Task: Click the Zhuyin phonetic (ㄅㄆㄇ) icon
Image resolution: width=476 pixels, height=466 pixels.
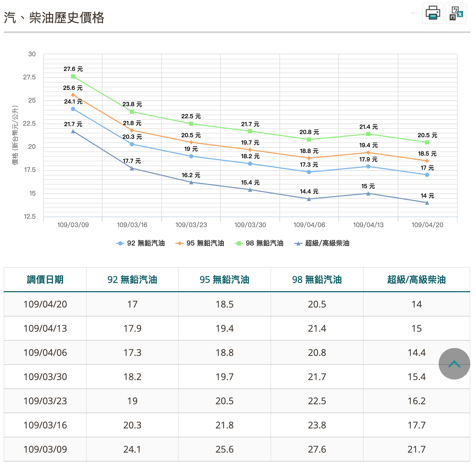Action: (456, 13)
